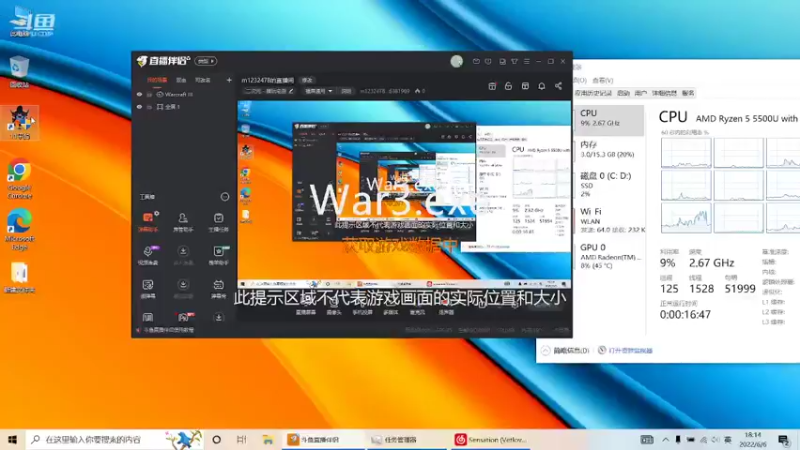Screen dimensions: 800x450
Task: Switch to 用户 tab in Task Manager
Action: pyautogui.click(x=640, y=93)
